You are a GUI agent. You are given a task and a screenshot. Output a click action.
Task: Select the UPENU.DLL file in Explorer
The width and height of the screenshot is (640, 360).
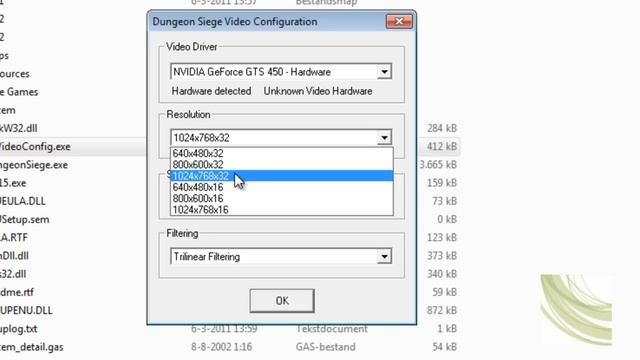tap(26, 311)
